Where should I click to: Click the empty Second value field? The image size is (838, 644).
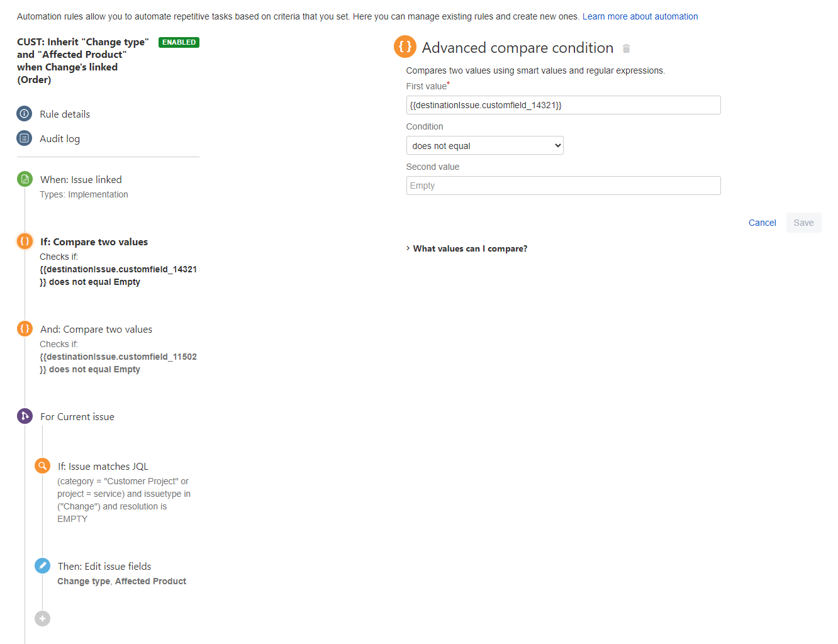click(563, 186)
